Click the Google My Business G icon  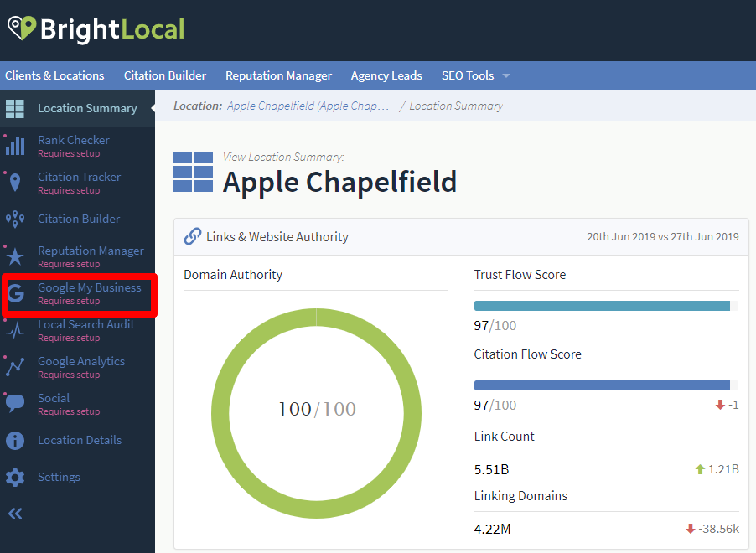click(16, 293)
